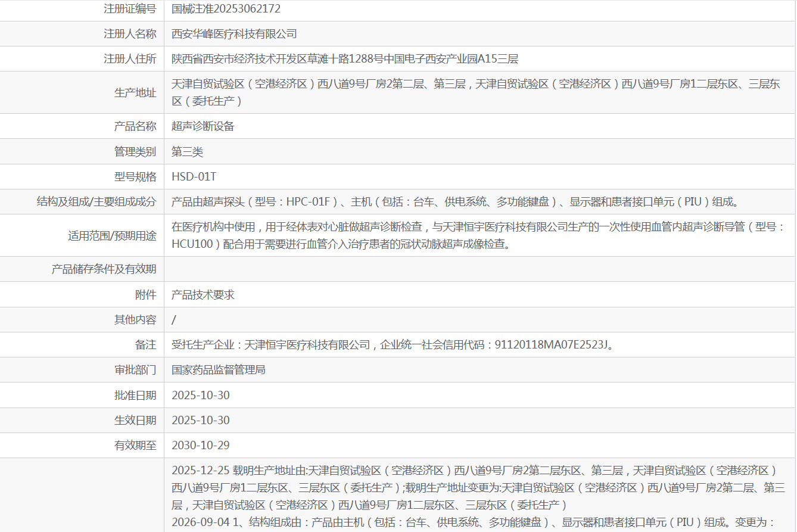
Task: Click the 附件 label
Action: tap(146, 295)
